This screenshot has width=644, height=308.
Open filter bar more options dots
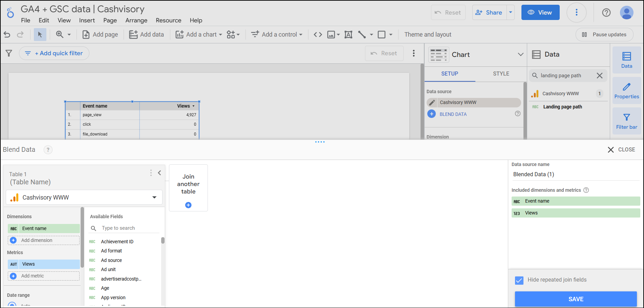point(414,53)
